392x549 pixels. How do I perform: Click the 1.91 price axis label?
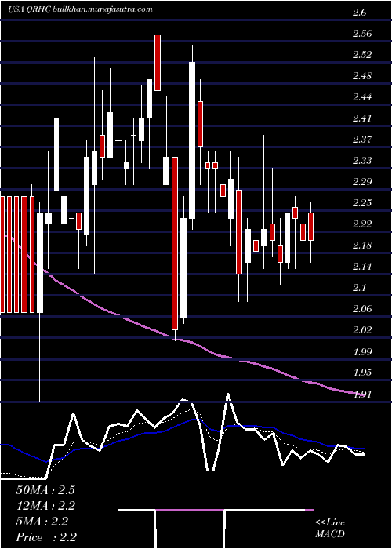362,394
